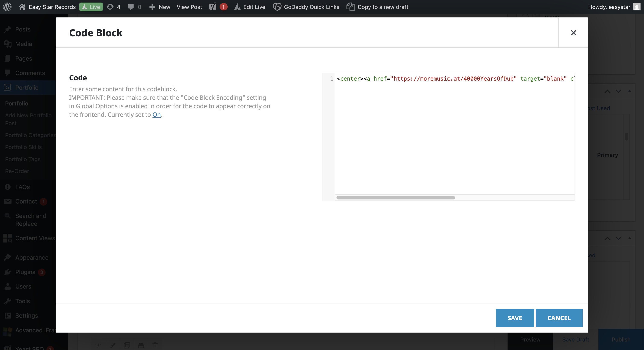Open the View Post menu item

tap(189, 7)
